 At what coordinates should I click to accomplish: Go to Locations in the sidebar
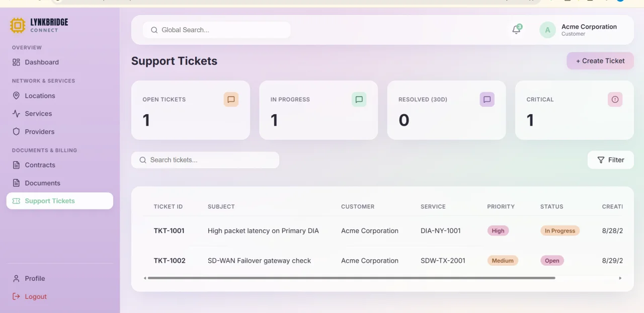coord(60,96)
